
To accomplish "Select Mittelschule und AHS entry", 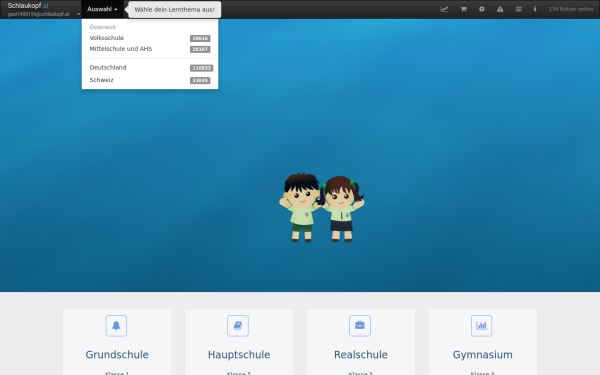I will [x=150, y=49].
